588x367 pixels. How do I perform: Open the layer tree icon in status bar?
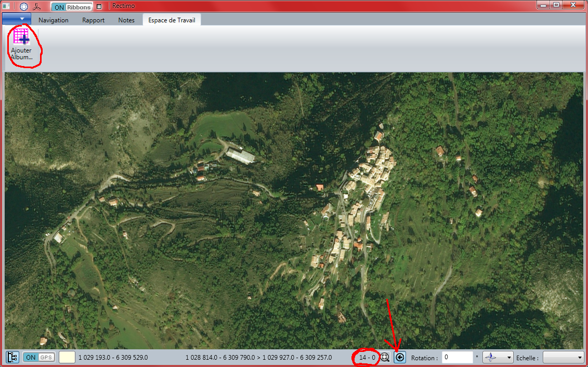coord(13,357)
